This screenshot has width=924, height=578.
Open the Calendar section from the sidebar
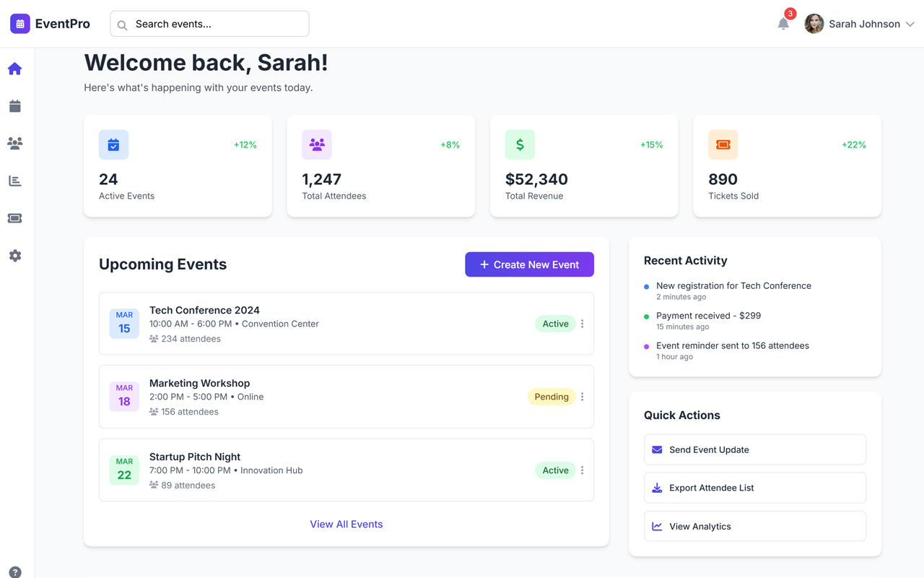click(x=14, y=105)
